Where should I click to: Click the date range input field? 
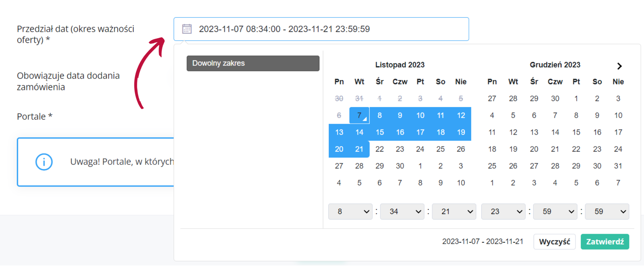coord(321,29)
